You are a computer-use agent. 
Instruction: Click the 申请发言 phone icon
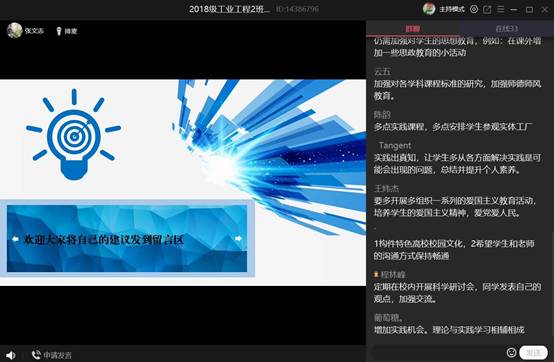[36, 355]
